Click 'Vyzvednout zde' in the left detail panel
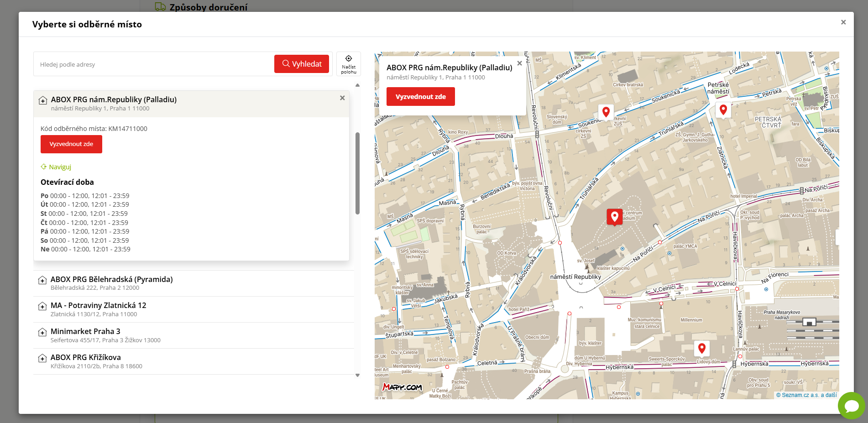The height and width of the screenshot is (423, 868). [71, 144]
